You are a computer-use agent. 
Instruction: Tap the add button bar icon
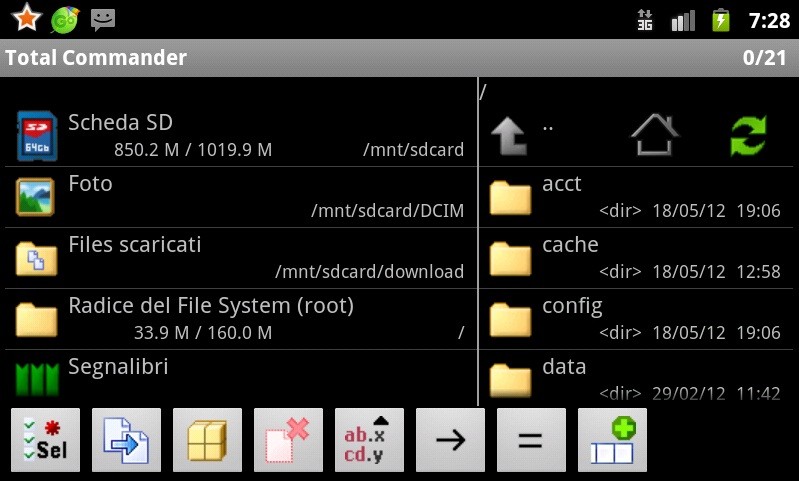612,440
